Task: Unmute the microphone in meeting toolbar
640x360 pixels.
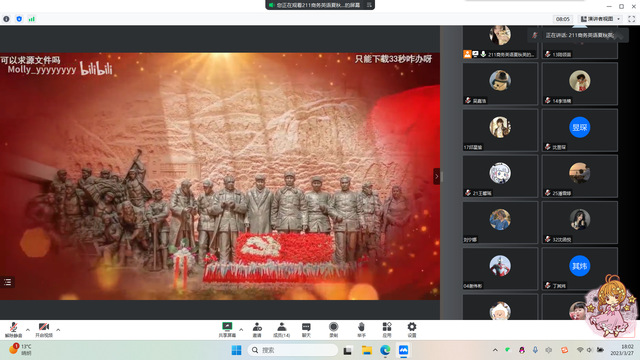Action: 13,330
